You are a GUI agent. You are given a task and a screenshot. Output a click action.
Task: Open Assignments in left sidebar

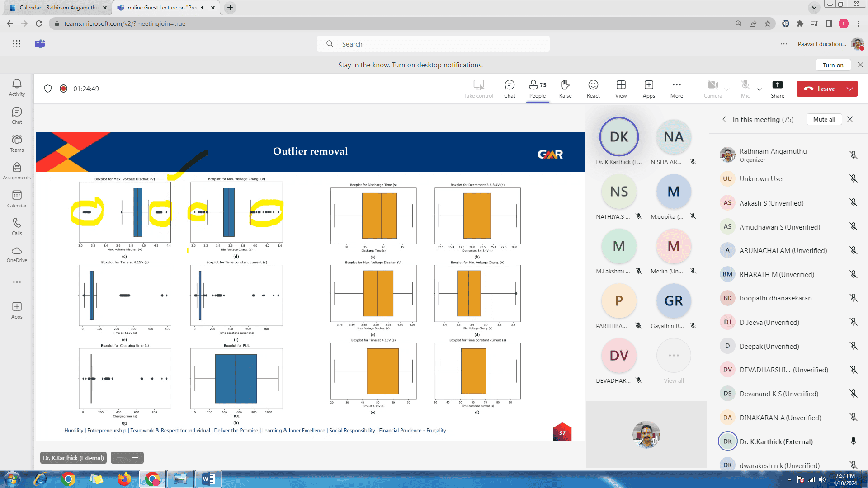17,171
